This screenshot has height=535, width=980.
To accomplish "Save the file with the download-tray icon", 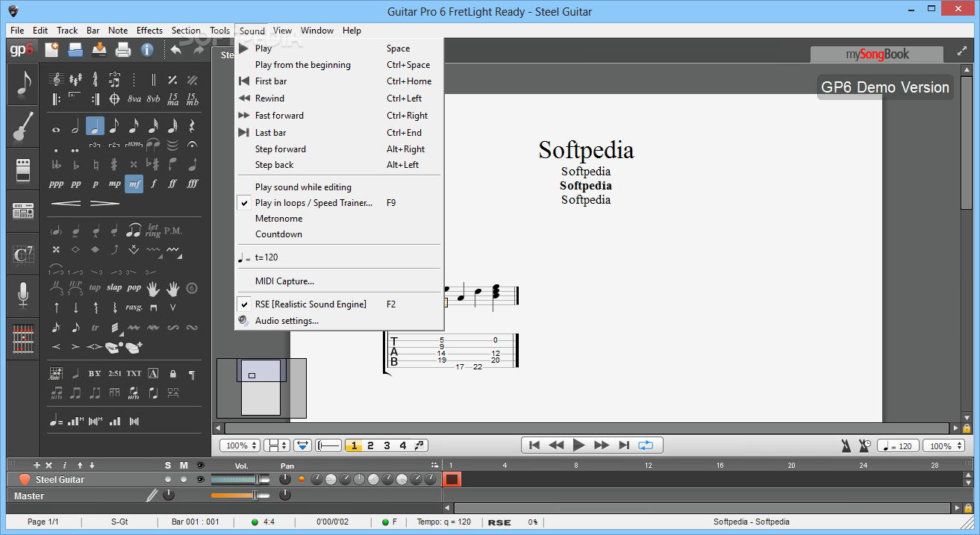I will coord(99,50).
